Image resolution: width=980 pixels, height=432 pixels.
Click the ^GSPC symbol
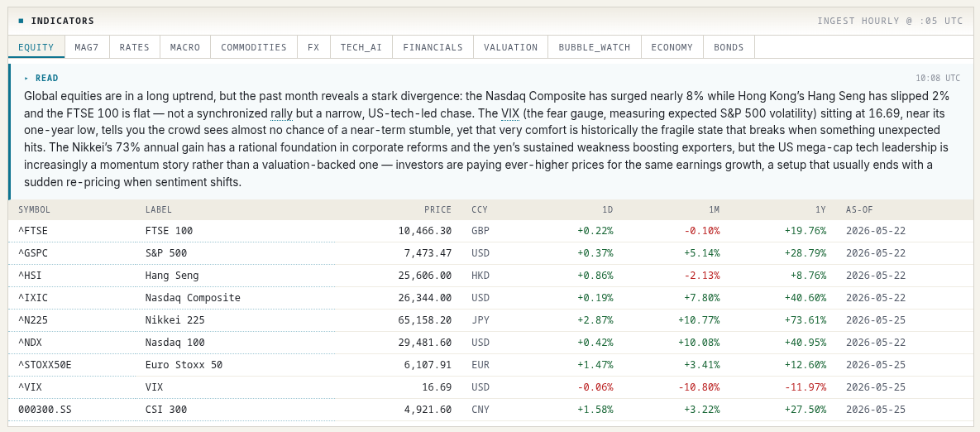[x=33, y=253]
